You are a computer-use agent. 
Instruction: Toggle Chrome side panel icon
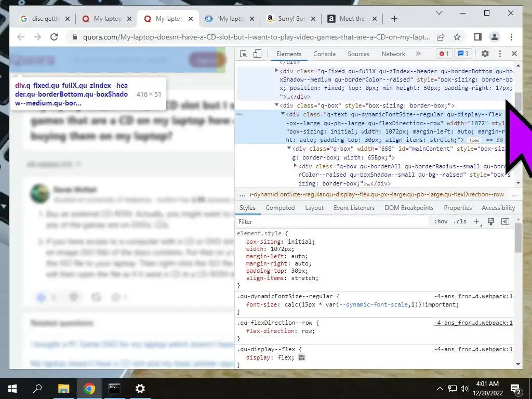click(x=478, y=37)
